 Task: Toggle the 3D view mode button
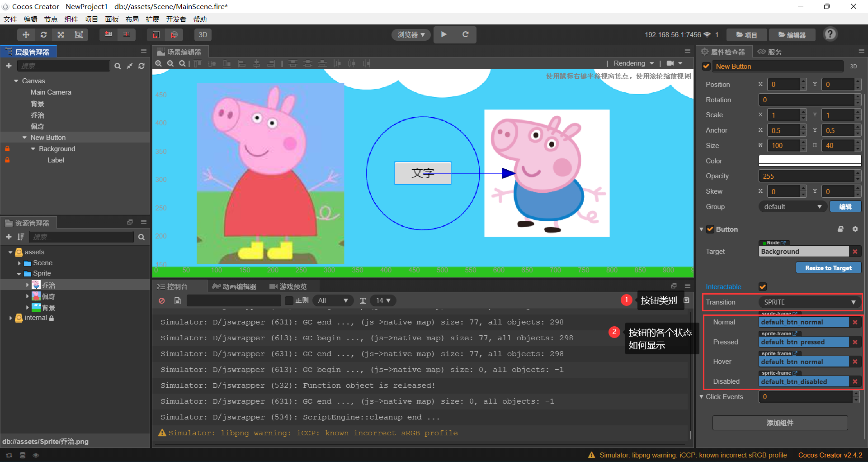(203, 35)
